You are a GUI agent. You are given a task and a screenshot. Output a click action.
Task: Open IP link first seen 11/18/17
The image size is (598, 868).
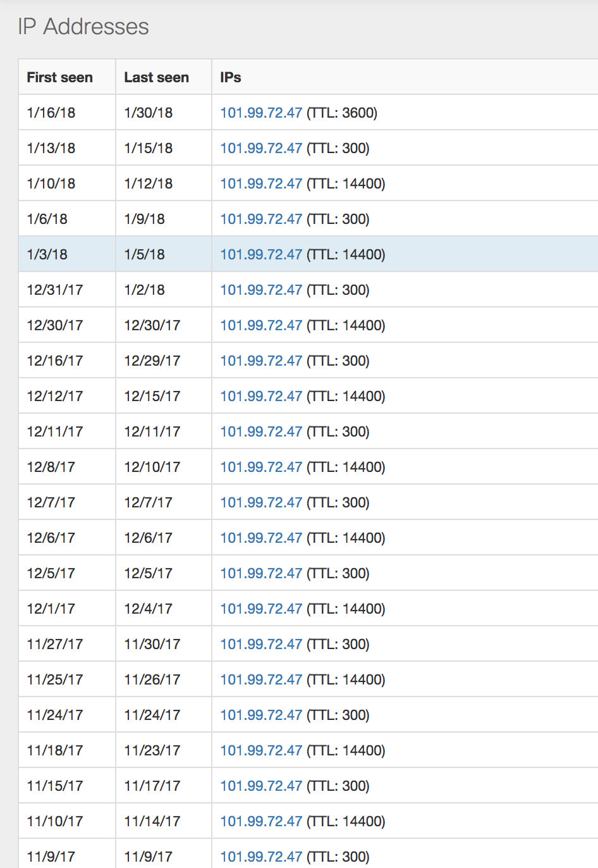(261, 750)
